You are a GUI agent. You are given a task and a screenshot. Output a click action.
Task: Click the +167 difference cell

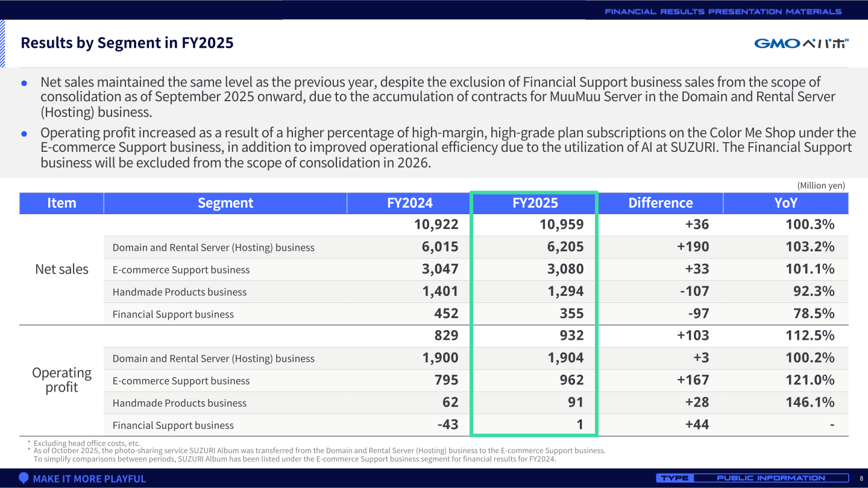[693, 380]
